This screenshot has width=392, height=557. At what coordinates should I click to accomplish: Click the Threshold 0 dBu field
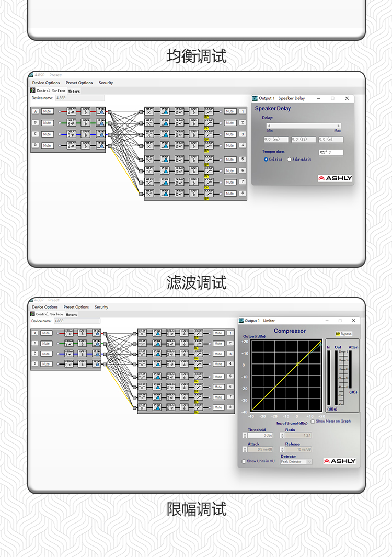coord(260,436)
